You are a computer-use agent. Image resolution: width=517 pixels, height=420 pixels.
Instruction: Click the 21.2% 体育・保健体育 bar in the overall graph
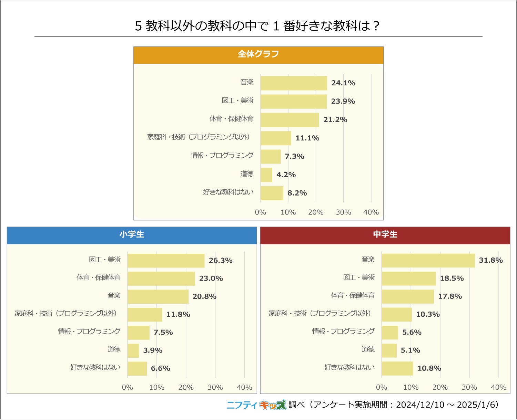(x=290, y=120)
